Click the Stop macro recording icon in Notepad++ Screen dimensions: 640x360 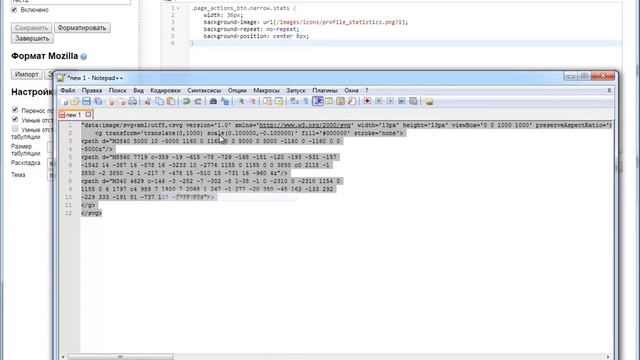point(379,101)
